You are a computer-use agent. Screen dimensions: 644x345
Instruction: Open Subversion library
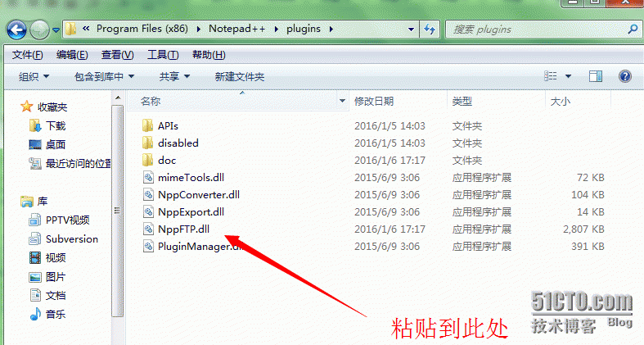tap(72, 239)
